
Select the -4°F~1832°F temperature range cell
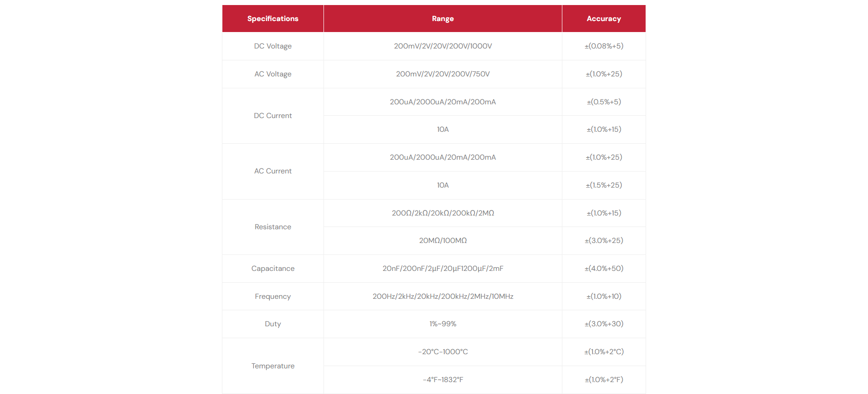click(x=442, y=380)
